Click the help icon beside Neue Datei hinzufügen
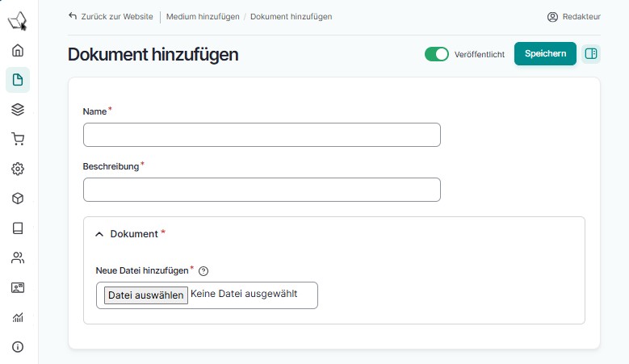This screenshot has width=629, height=364. (203, 271)
